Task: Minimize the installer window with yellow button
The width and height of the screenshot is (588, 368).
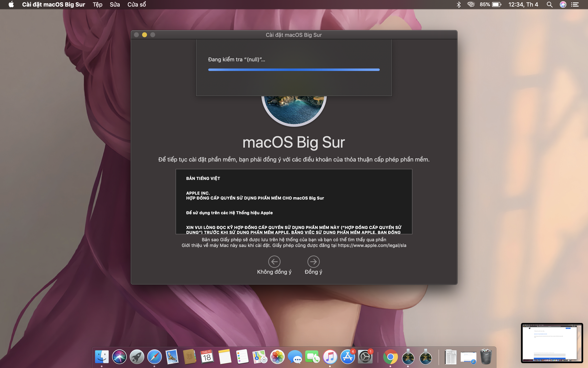Action: [x=145, y=35]
